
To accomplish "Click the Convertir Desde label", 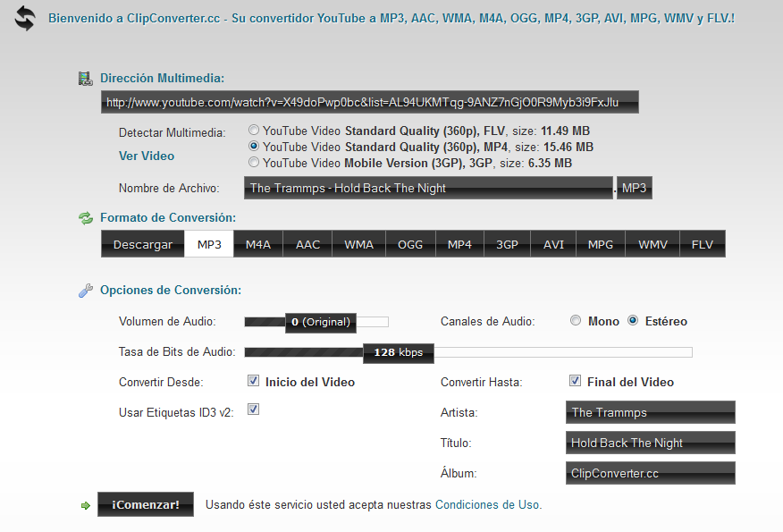I will click(161, 383).
